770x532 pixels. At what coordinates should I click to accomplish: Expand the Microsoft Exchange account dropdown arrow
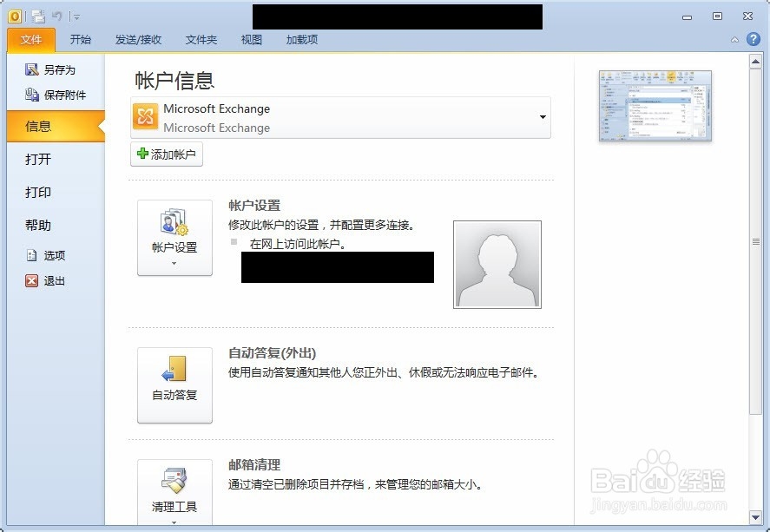[x=543, y=117]
